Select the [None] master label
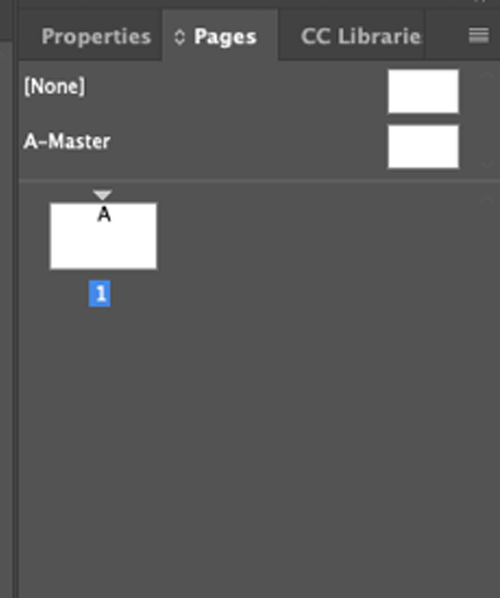 (55, 86)
